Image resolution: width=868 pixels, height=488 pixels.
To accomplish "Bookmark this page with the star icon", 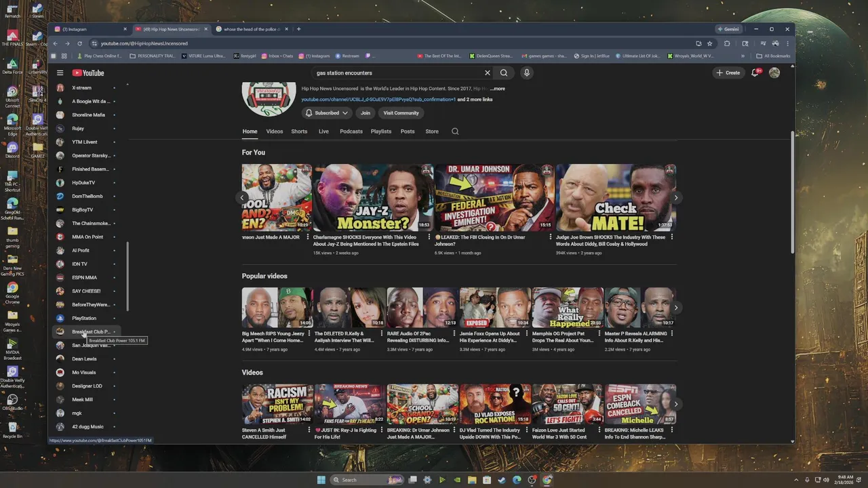I will point(710,43).
